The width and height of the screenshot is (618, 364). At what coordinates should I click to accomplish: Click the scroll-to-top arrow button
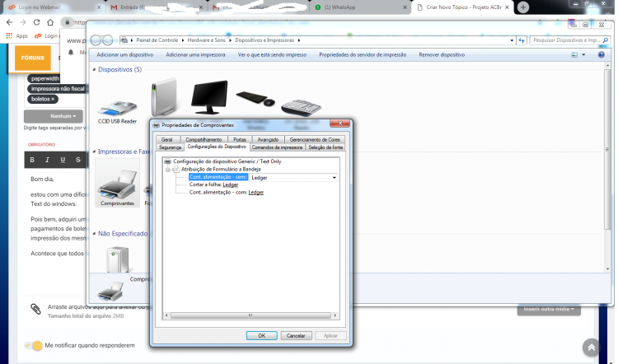(x=591, y=348)
